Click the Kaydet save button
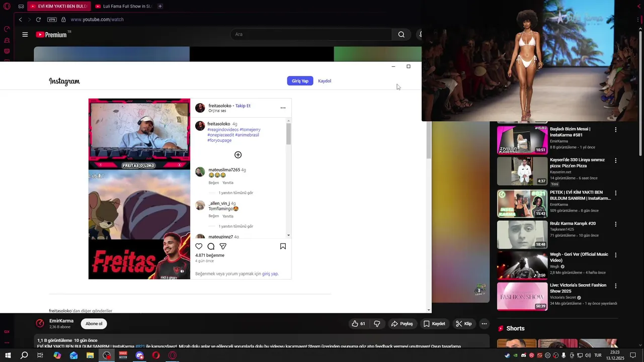Screen dimensions: 644x362 [x=434, y=324]
